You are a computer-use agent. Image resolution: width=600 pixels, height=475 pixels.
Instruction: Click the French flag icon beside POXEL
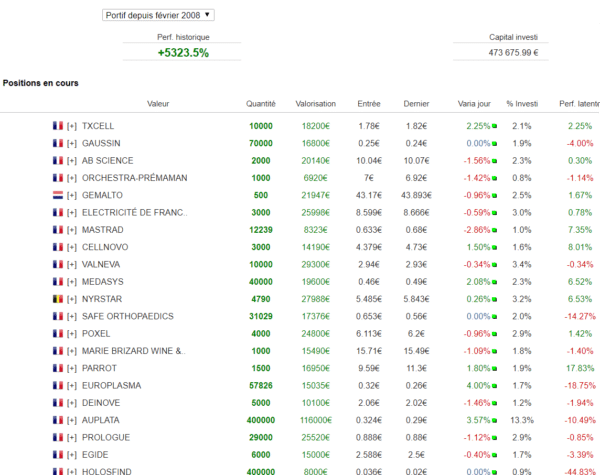coord(58,333)
